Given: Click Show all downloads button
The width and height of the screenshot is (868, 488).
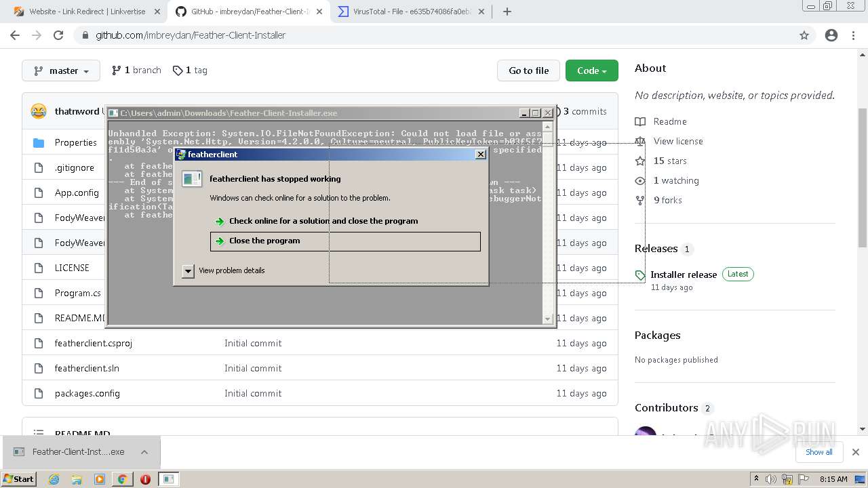Looking at the screenshot, I should coord(819,452).
